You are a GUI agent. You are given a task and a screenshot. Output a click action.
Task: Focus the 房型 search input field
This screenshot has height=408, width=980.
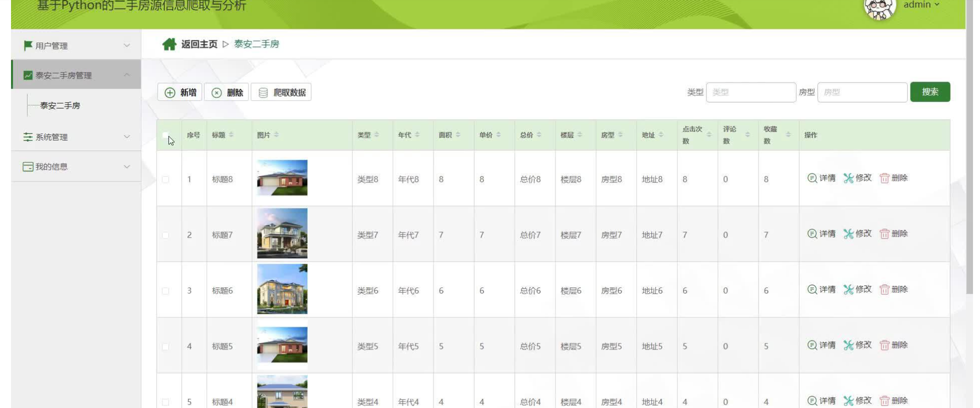862,92
